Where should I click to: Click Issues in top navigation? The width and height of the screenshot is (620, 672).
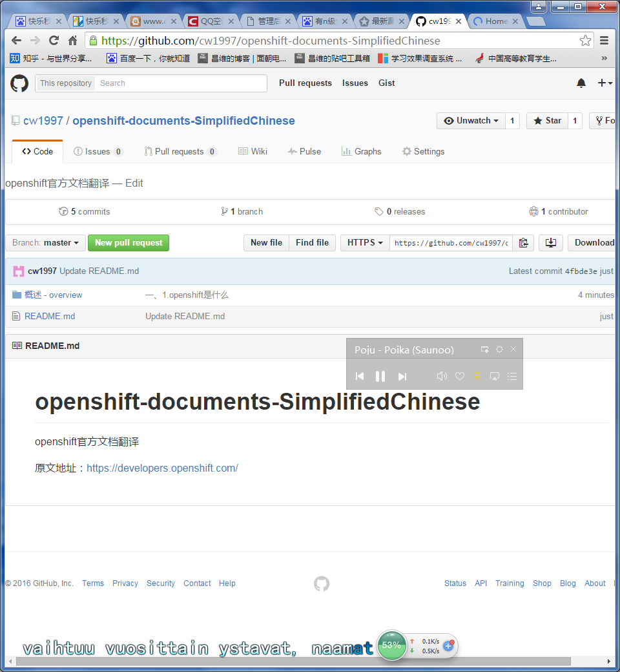coord(355,83)
